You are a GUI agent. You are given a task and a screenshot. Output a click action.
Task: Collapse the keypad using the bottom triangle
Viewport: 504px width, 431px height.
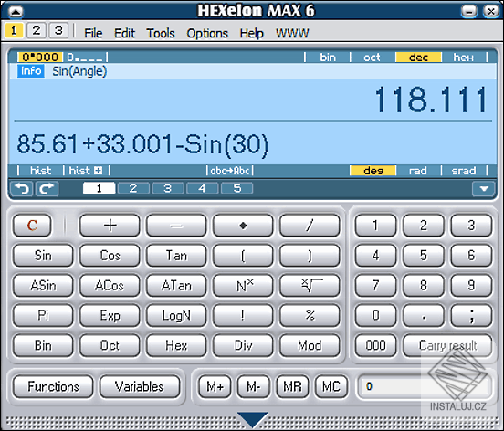[x=253, y=419]
